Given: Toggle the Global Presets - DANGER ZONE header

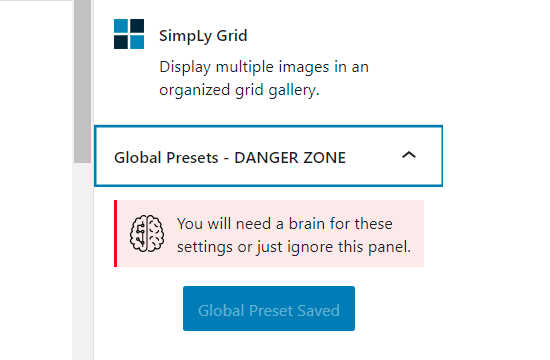Looking at the screenshot, I should [x=268, y=156].
